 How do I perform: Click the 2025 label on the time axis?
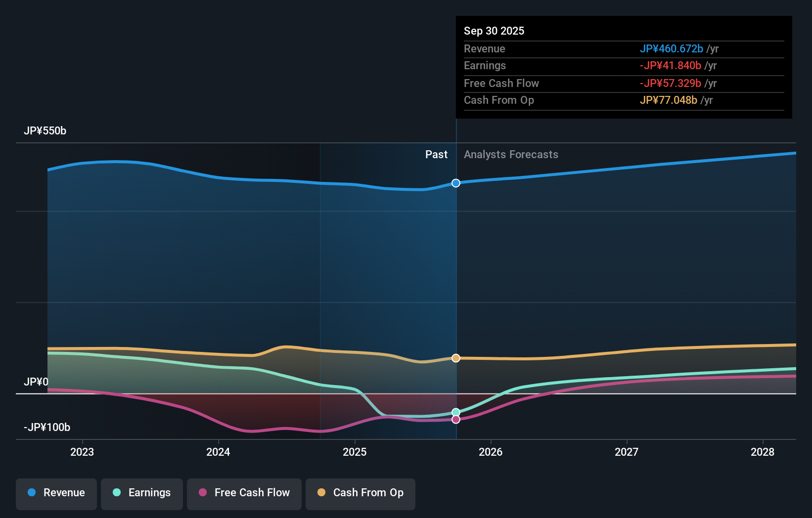click(x=355, y=451)
